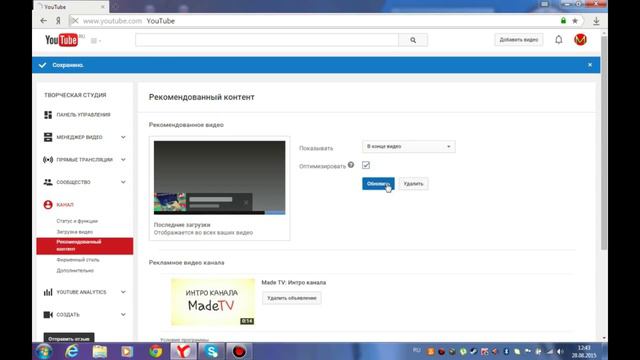Image resolution: width=640 pixels, height=360 pixels.
Task: Open Статус и функции sub-item
Action: pyautogui.click(x=77, y=221)
